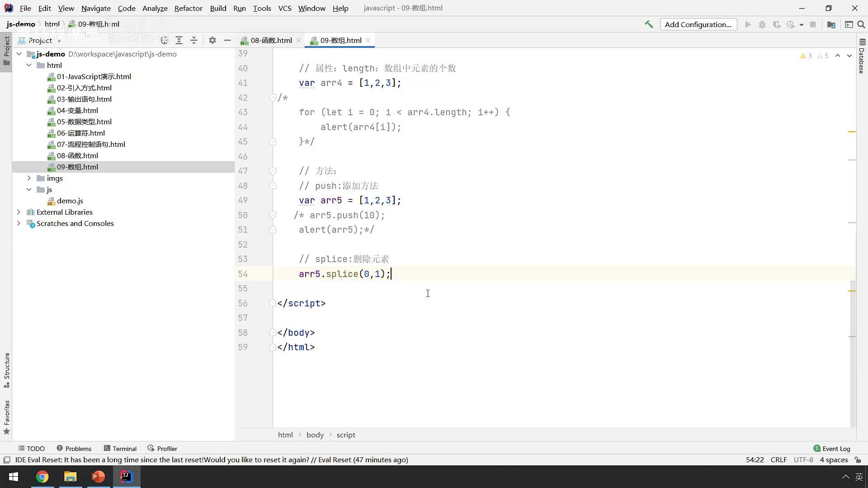Image resolution: width=868 pixels, height=488 pixels.
Task: Collapse the js folder in the tree
Action: [29, 189]
